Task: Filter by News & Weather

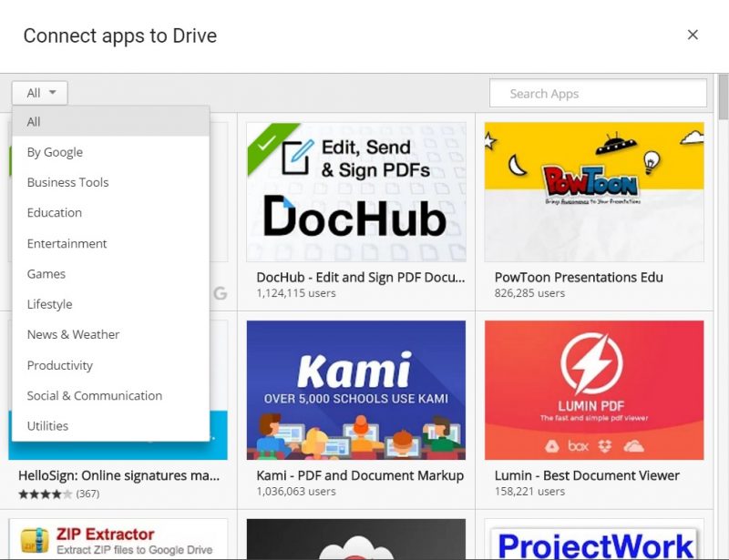Action: pos(111,334)
